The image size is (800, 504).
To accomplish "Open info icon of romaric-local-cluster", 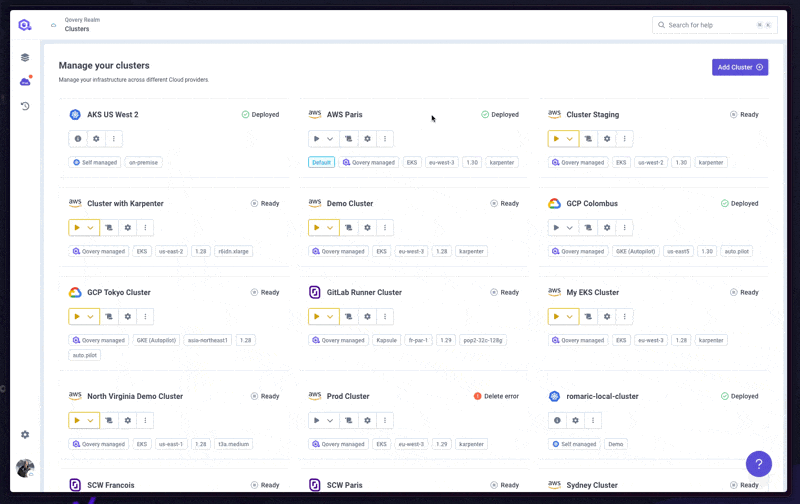I will pyautogui.click(x=557, y=420).
